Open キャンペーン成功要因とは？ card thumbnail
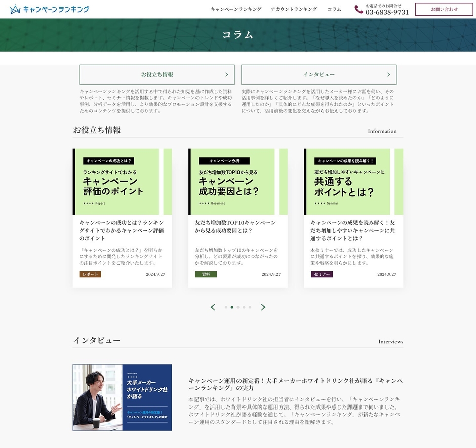The width and height of the screenshot is (476, 448). 237,182
